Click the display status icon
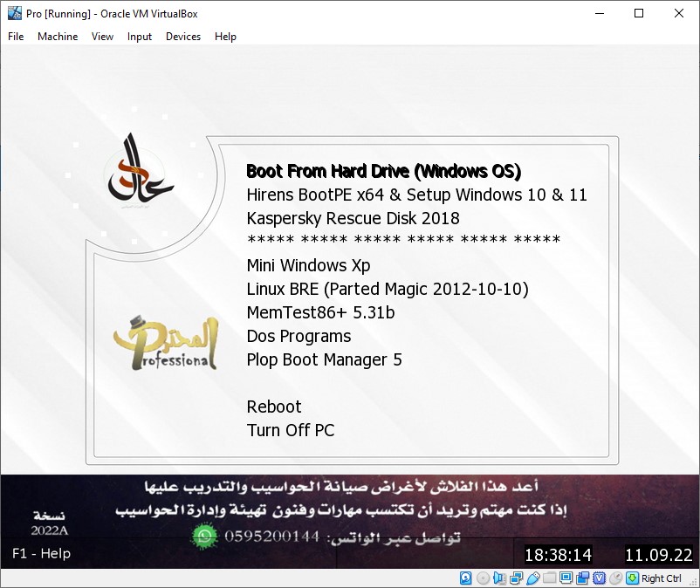The height and width of the screenshot is (588, 700). (x=566, y=578)
